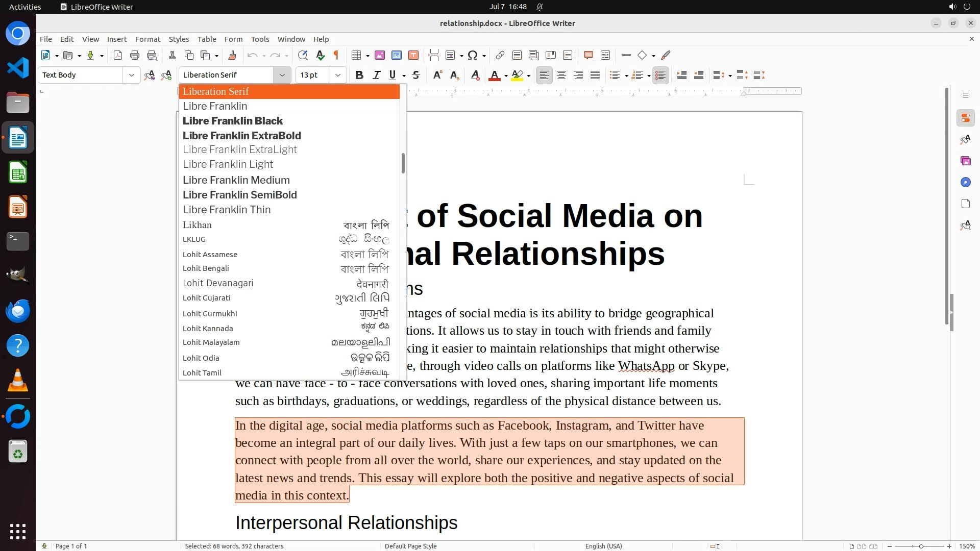Open the Text Body paragraph style dropdown
This screenshot has width=980, height=551.
tap(131, 75)
